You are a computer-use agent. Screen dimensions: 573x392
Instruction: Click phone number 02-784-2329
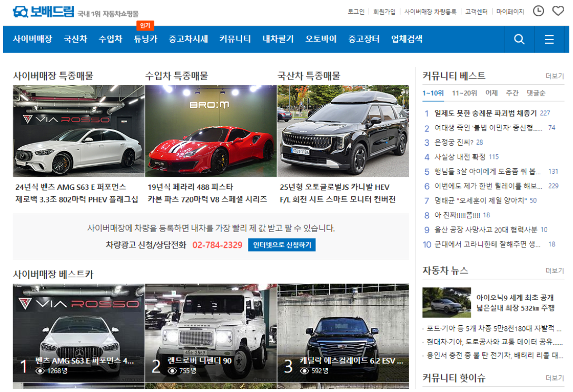[x=218, y=245]
